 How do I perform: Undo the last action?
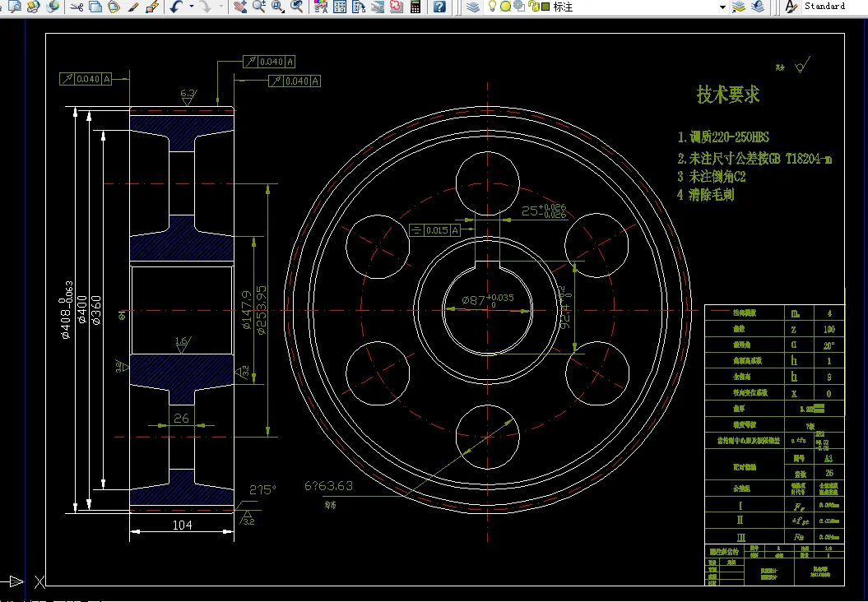(177, 7)
